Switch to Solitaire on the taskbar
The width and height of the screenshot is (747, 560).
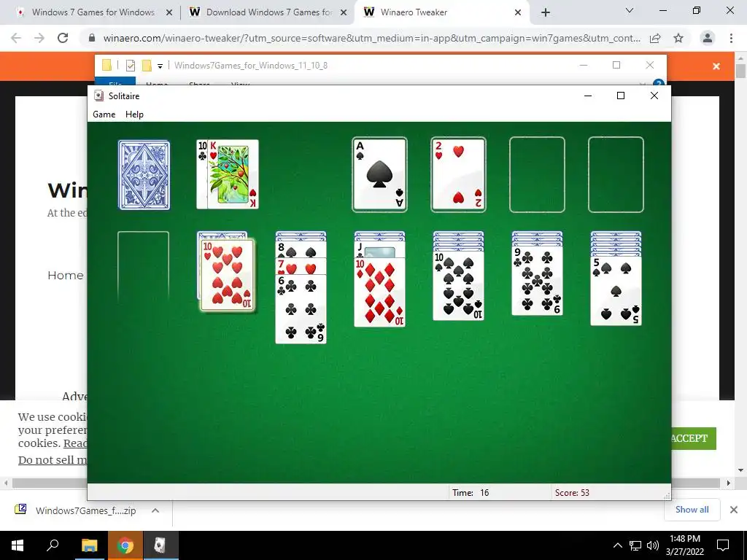tap(160, 545)
